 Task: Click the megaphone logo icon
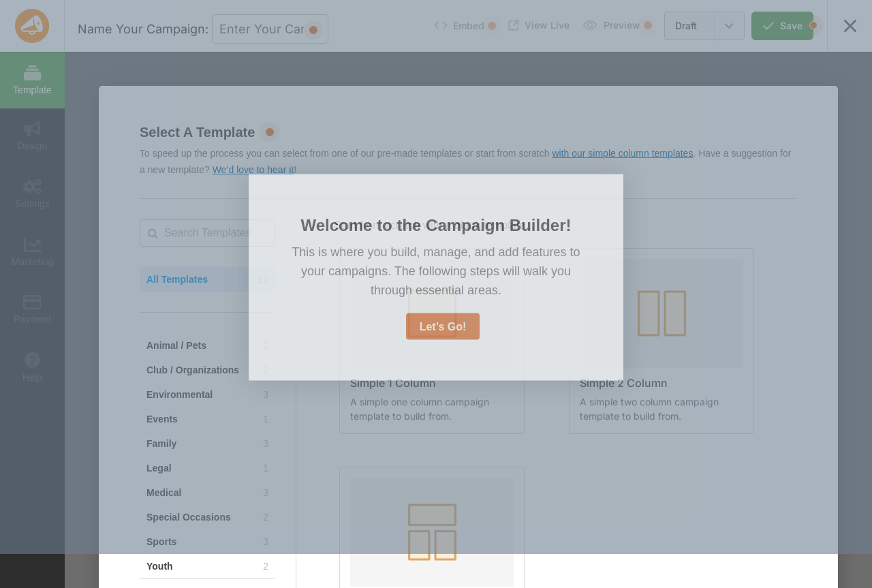(32, 26)
